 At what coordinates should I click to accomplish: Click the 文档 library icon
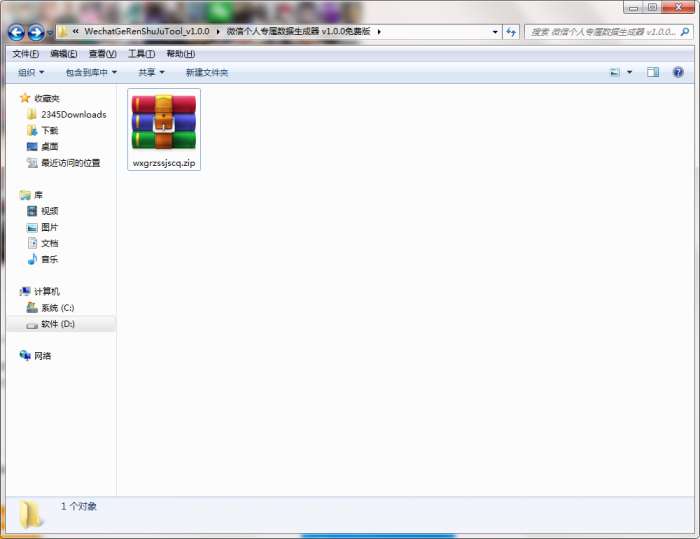click(33, 243)
